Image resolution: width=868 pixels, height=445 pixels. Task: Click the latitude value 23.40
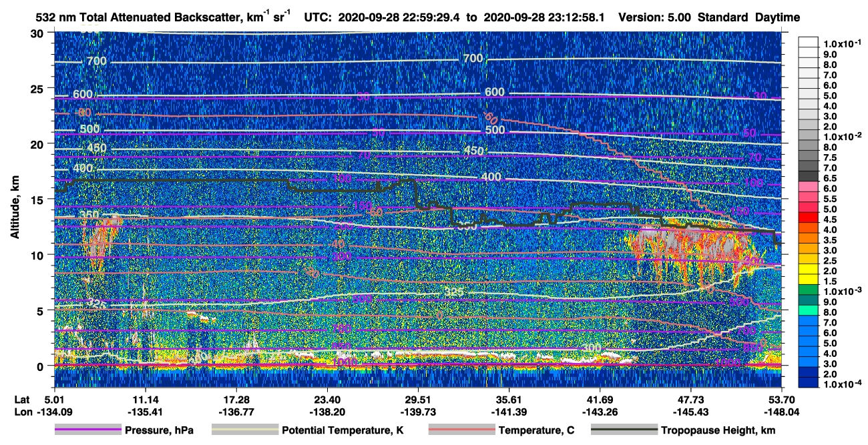tap(327, 399)
